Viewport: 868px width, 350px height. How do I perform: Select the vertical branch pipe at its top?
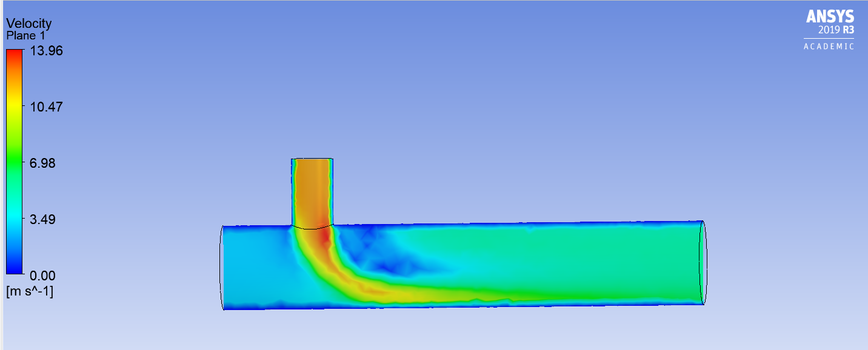pyautogui.click(x=312, y=162)
